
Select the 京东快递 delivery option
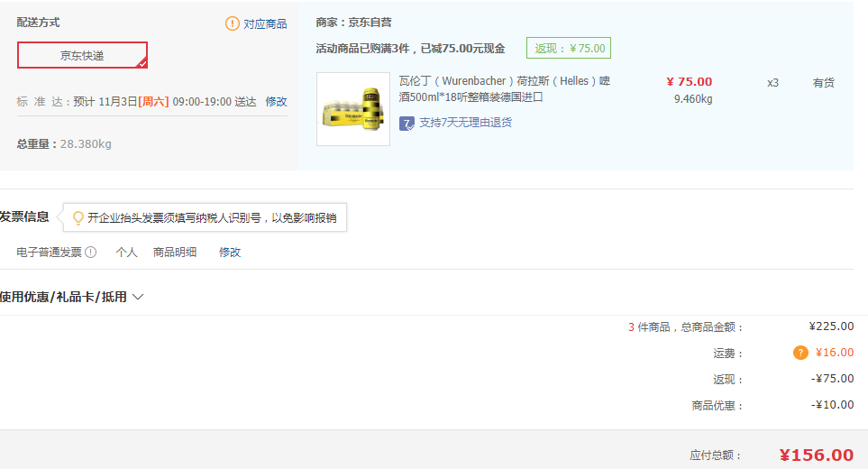(x=82, y=55)
